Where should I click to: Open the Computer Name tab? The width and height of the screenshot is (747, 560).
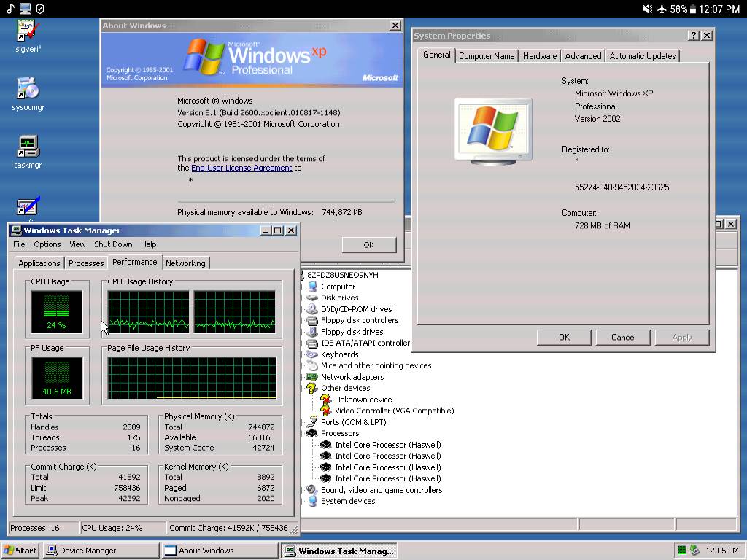(487, 56)
